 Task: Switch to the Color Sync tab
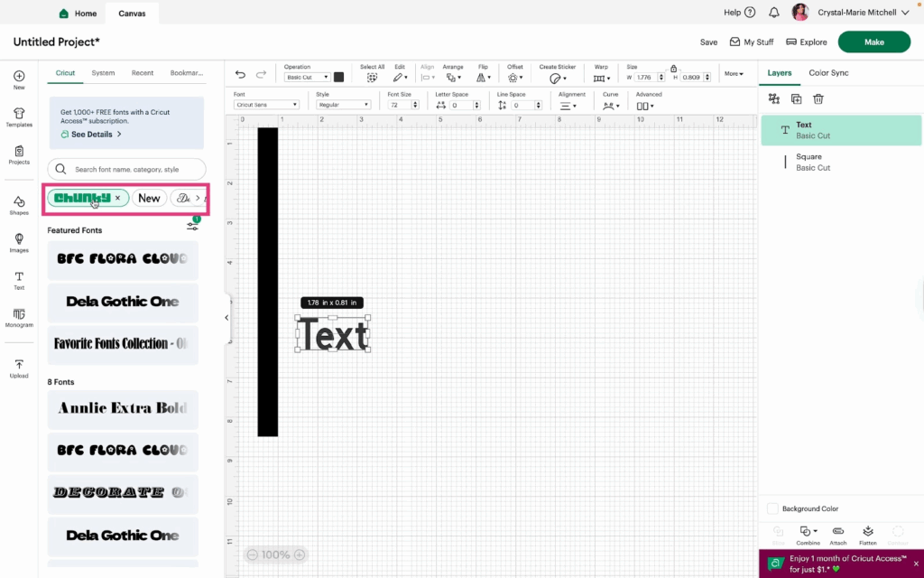pyautogui.click(x=828, y=72)
